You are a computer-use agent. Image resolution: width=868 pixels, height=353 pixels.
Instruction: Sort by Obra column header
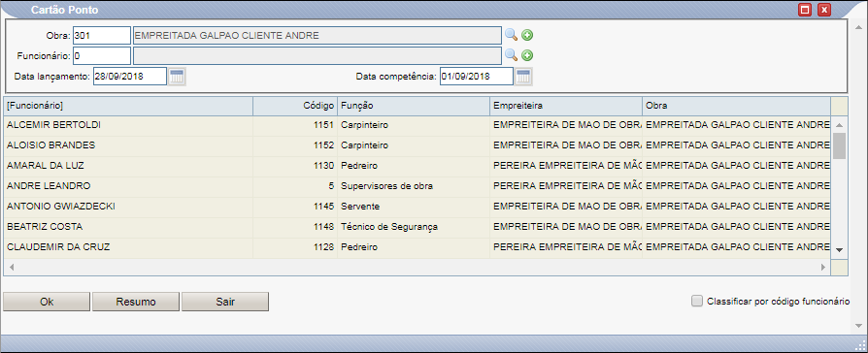736,106
